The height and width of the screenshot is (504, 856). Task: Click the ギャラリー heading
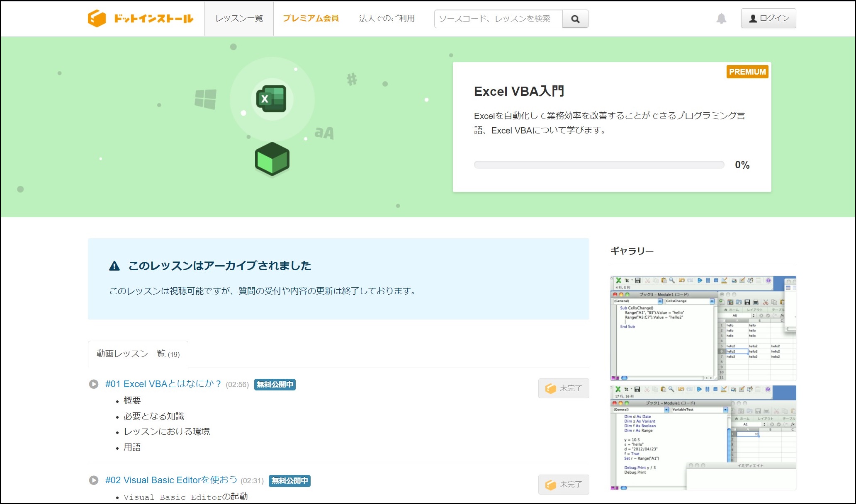coord(632,251)
